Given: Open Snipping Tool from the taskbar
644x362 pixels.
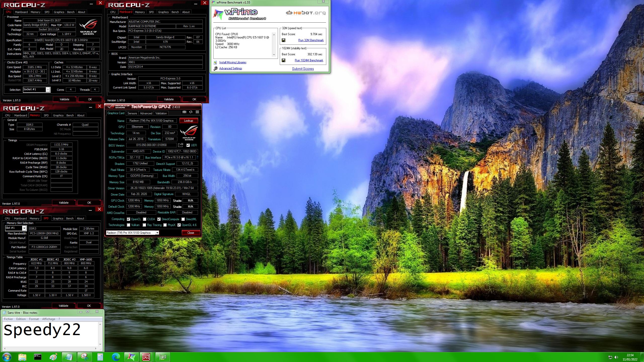Looking at the screenshot, I should (85, 357).
